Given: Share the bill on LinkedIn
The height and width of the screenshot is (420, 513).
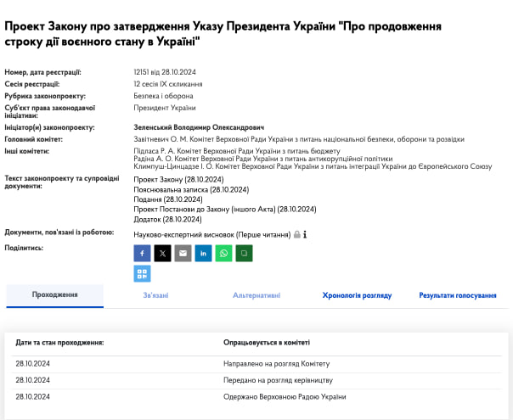Looking at the screenshot, I should point(203,253).
